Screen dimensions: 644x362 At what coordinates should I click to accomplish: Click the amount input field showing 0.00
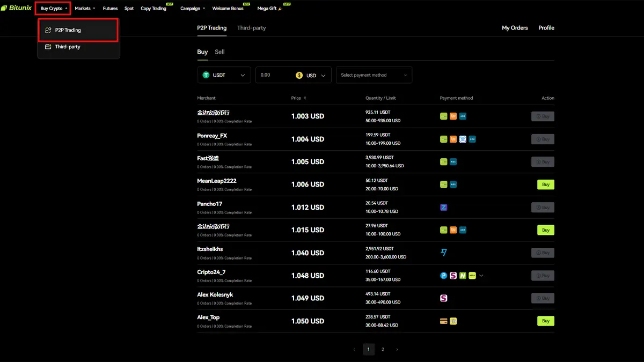[275, 75]
